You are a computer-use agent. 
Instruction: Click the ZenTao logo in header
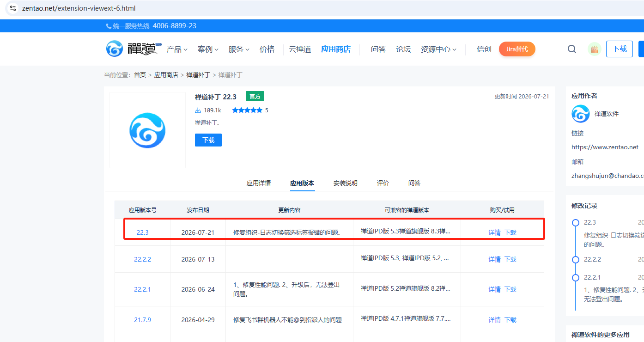pyautogui.click(x=134, y=49)
